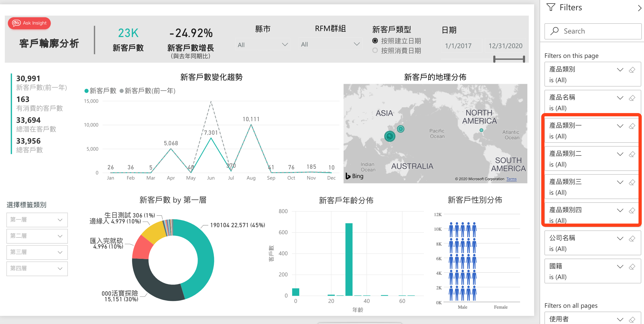Clear the 產品類別一 filter eraser icon
644x324 pixels.
pyautogui.click(x=632, y=126)
